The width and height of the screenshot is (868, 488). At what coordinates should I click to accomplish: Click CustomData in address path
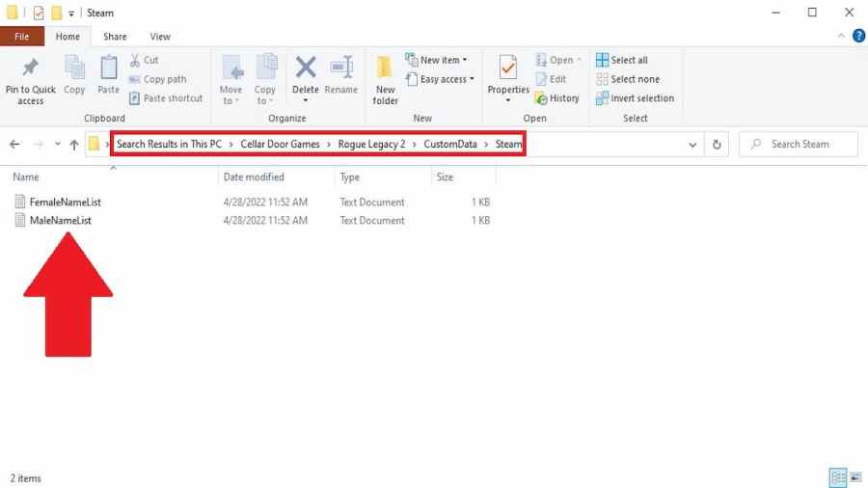pos(450,144)
